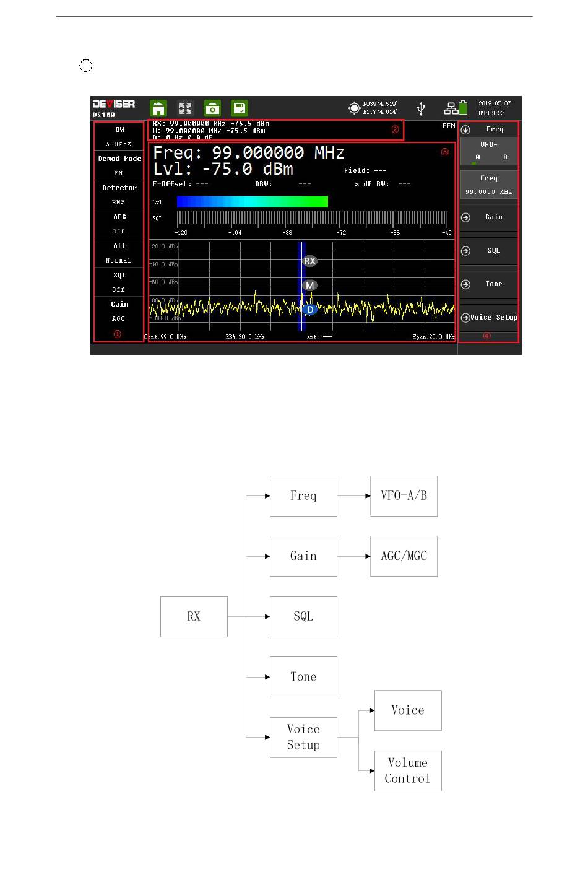Capture a screenshot with the camera icon
The height and width of the screenshot is (872, 588).
[x=212, y=108]
